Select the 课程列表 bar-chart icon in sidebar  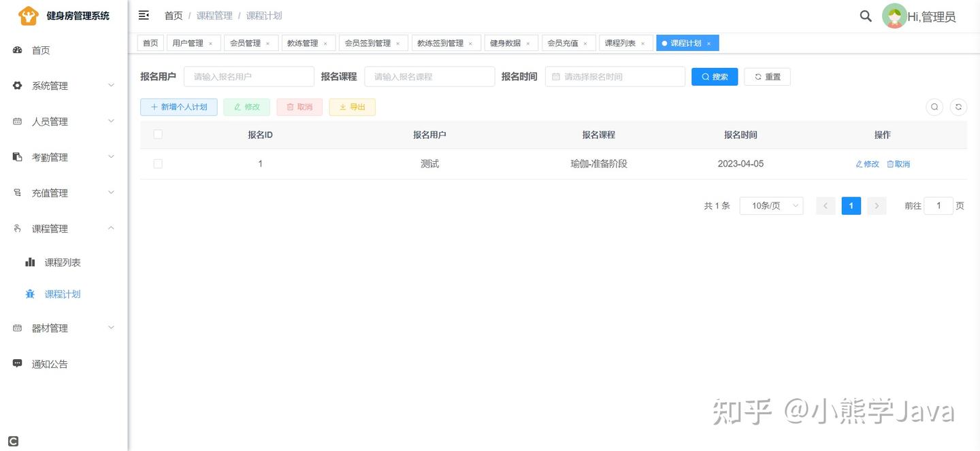tap(30, 261)
